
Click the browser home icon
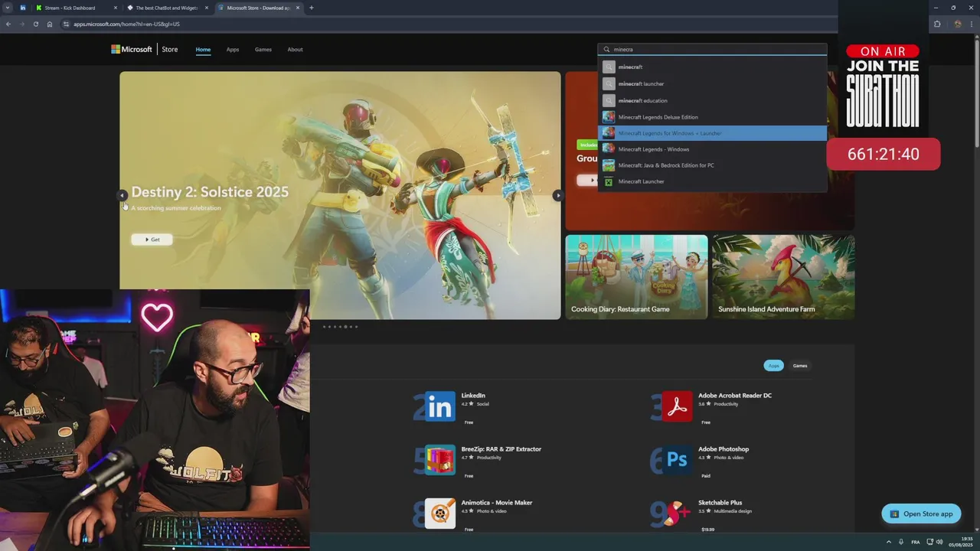point(50,24)
